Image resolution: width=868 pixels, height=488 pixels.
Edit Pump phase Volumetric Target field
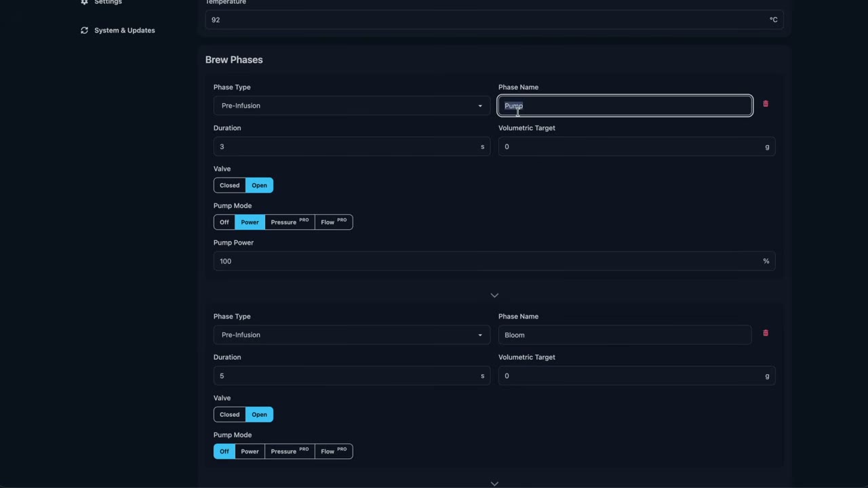pyautogui.click(x=637, y=146)
